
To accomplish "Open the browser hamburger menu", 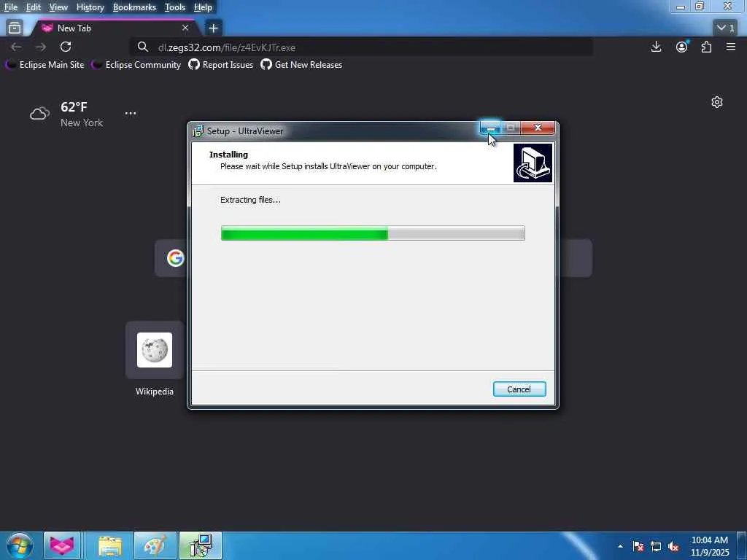I will pyautogui.click(x=731, y=47).
